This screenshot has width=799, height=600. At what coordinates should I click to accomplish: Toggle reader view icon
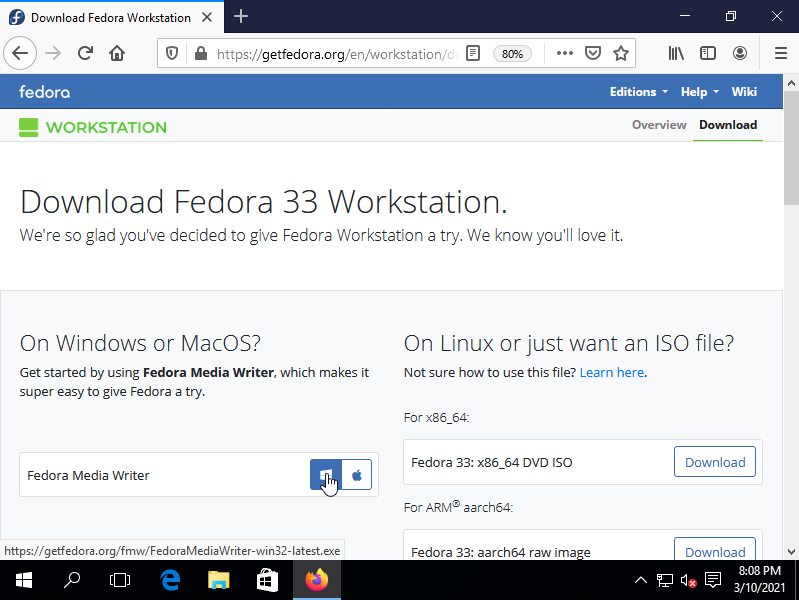pyautogui.click(x=473, y=53)
